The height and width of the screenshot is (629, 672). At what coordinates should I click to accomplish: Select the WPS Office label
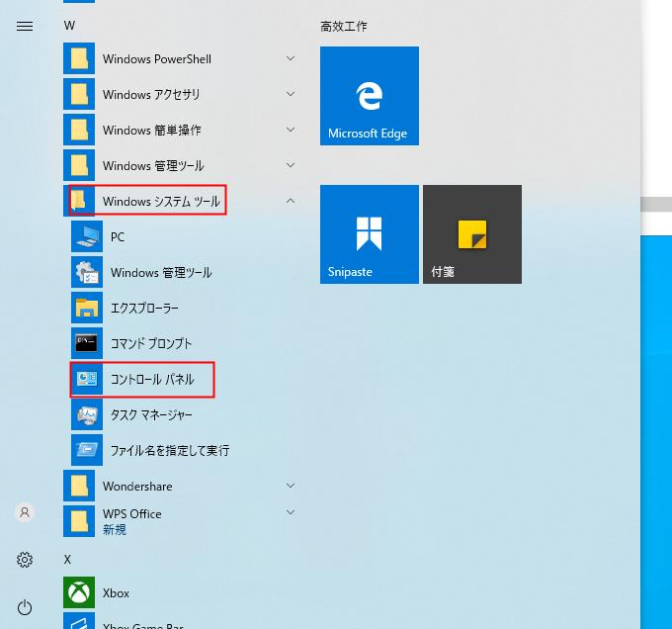tap(132, 513)
